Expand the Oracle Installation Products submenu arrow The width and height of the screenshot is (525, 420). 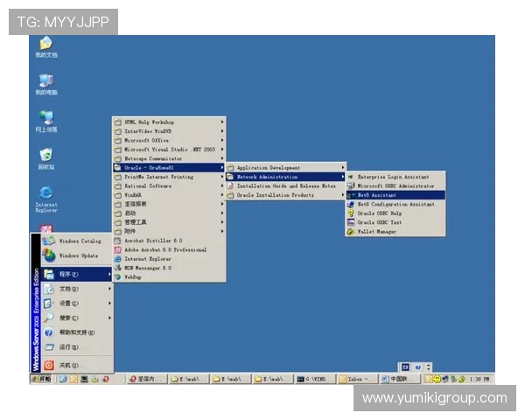(x=342, y=195)
